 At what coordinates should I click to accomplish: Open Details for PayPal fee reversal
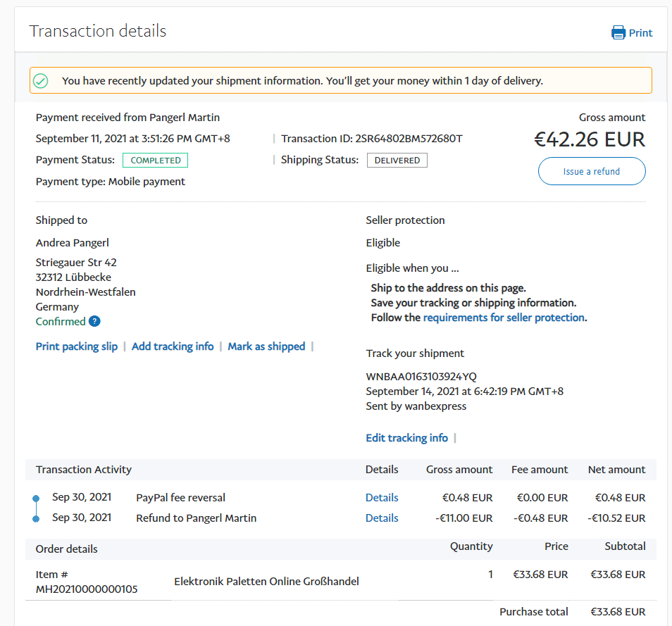(382, 498)
